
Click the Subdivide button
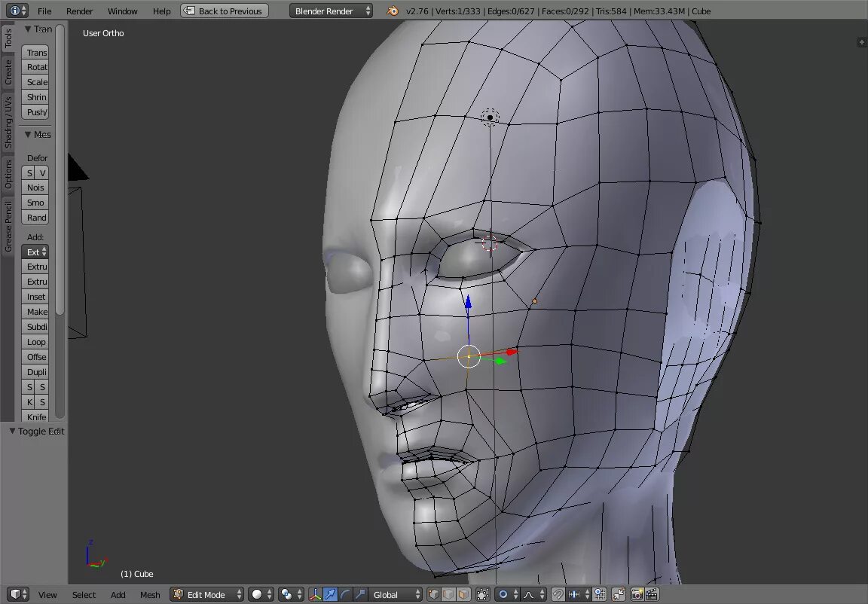coord(35,327)
